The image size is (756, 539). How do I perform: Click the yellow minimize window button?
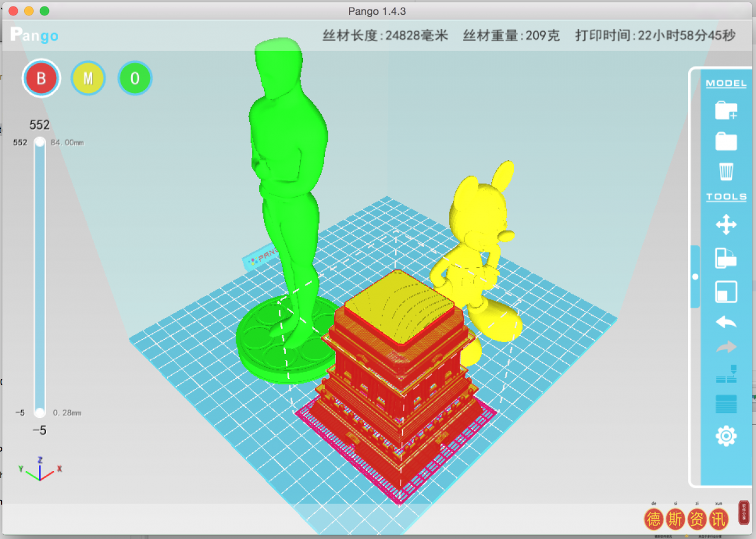(x=29, y=11)
